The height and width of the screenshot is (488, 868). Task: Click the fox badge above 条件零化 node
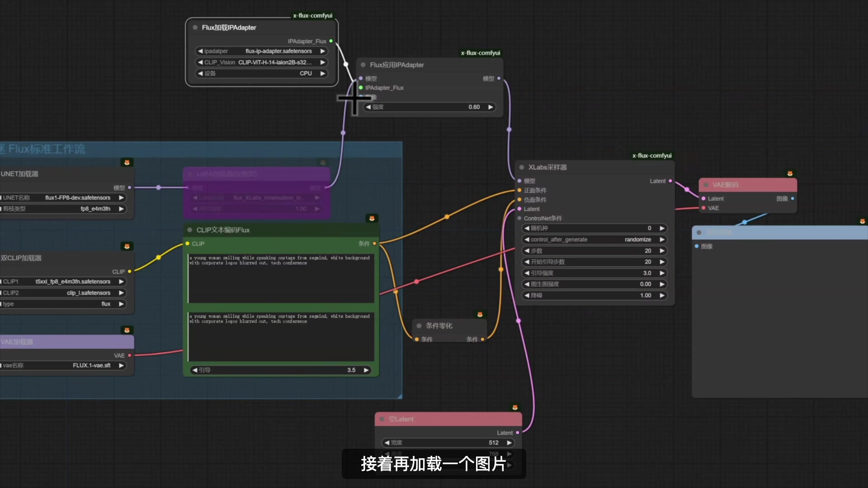click(x=480, y=314)
